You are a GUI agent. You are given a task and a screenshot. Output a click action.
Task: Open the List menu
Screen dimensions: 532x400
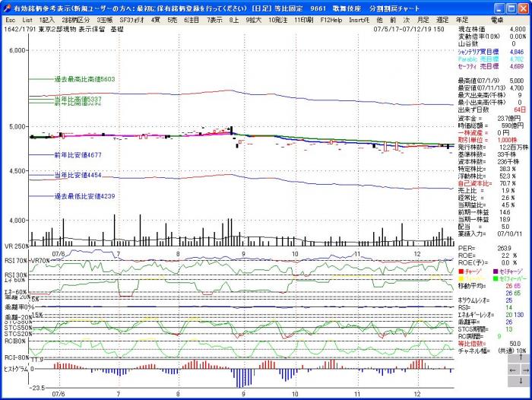[27, 18]
